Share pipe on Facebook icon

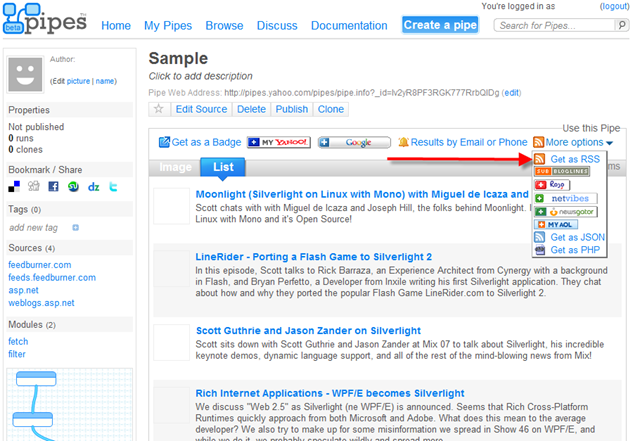point(53,187)
